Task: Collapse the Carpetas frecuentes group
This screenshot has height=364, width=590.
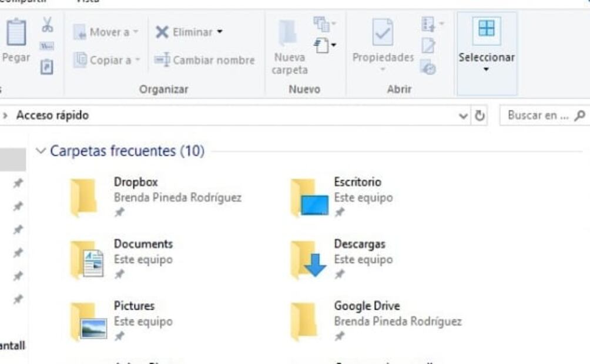Action: tap(41, 151)
